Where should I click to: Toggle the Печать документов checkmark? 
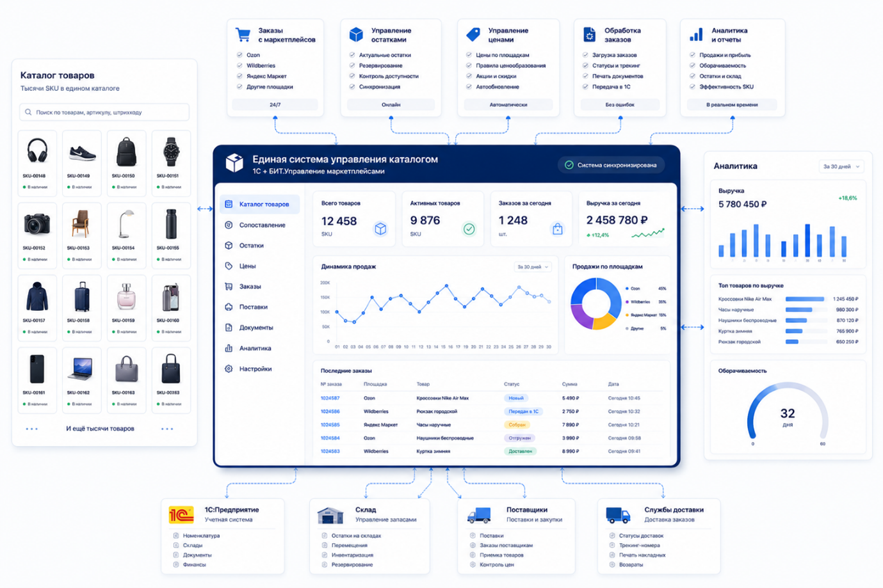585,76
